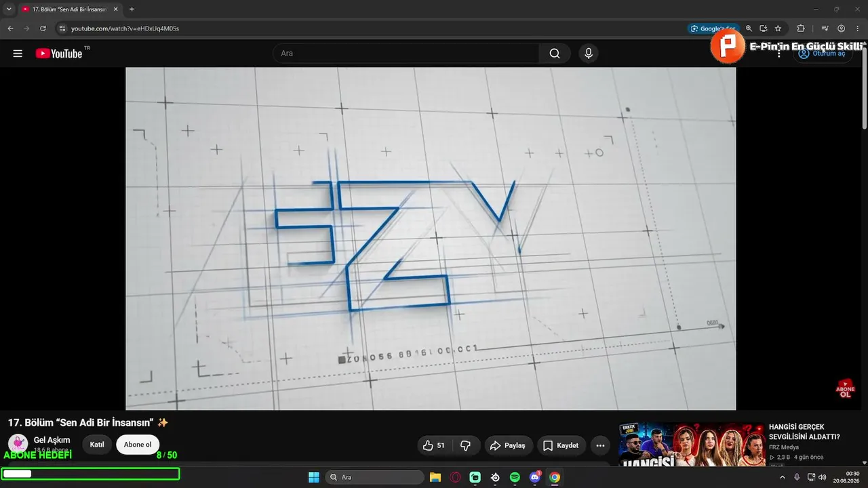Image resolution: width=868 pixels, height=488 pixels.
Task: Join the channel with Katıl
Action: (97, 445)
